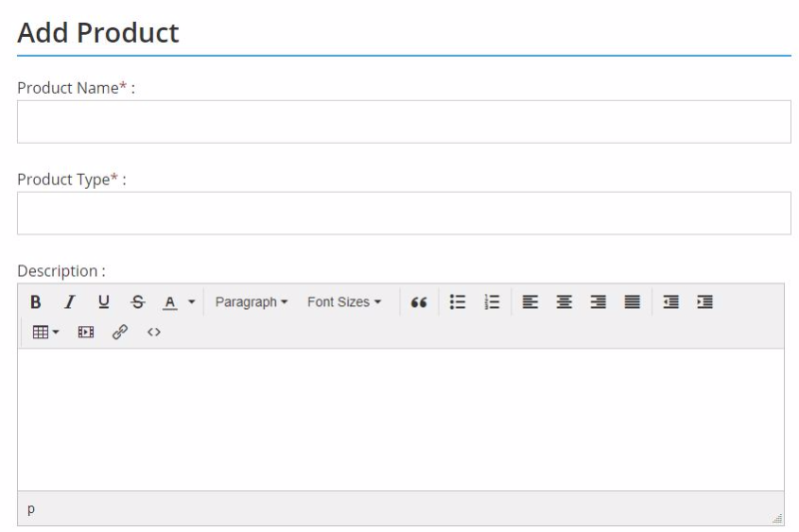The width and height of the screenshot is (799, 532).
Task: Open the Paragraph format dropdown
Action: coord(252,301)
